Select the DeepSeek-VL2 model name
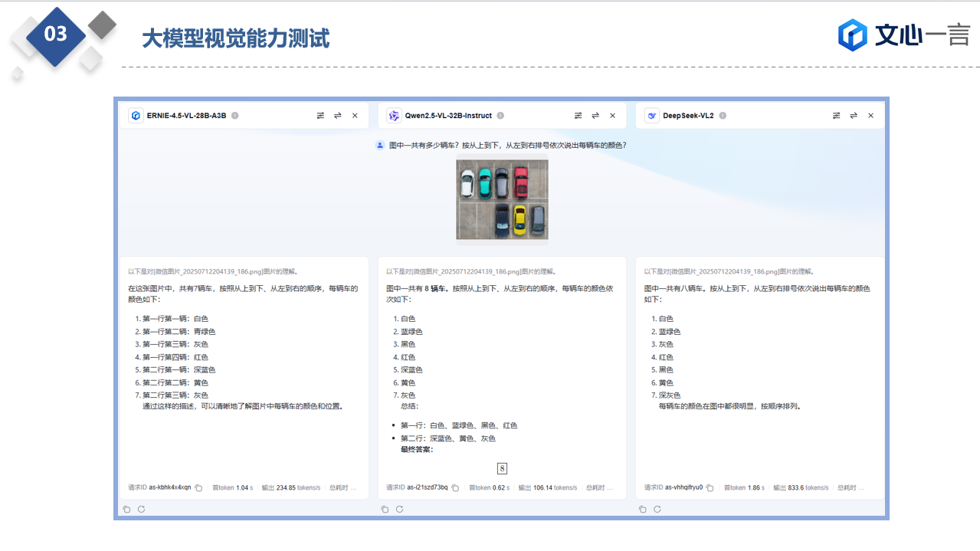The width and height of the screenshot is (980, 551). (688, 116)
